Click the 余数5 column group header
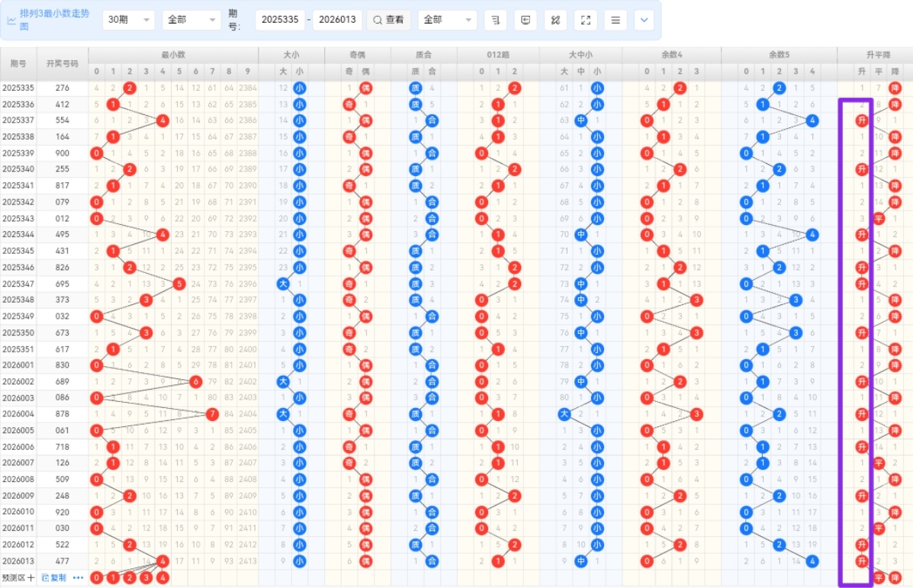Screen dimensions: 913x588 (779, 55)
